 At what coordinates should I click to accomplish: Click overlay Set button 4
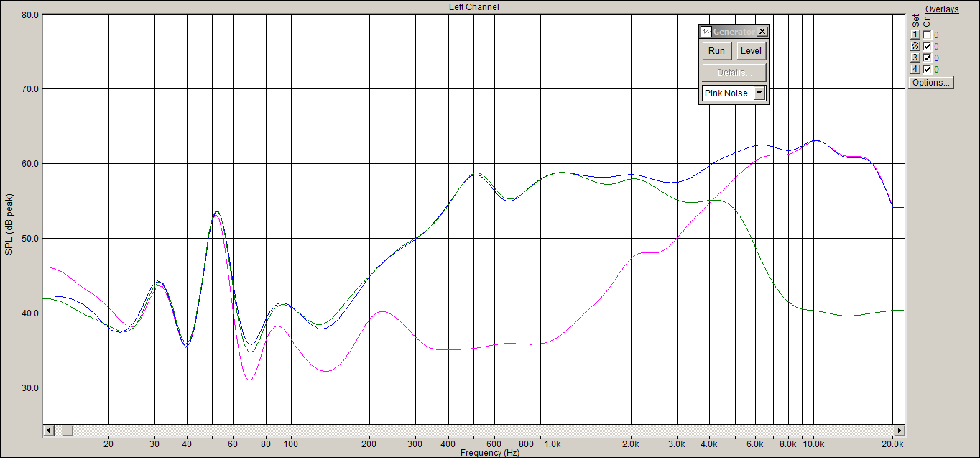(915, 69)
